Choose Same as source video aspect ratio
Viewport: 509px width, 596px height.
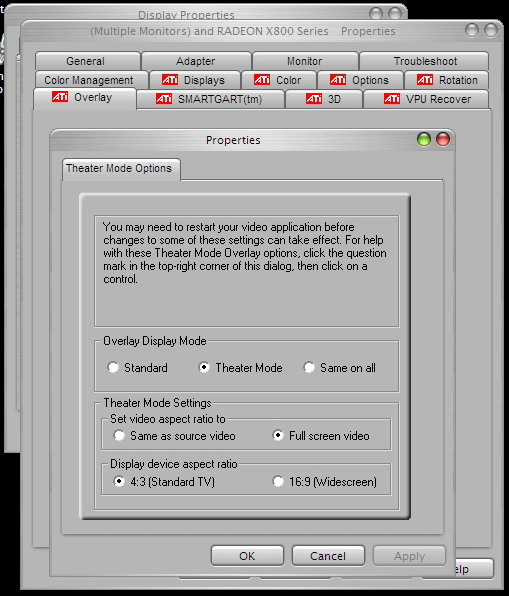119,436
